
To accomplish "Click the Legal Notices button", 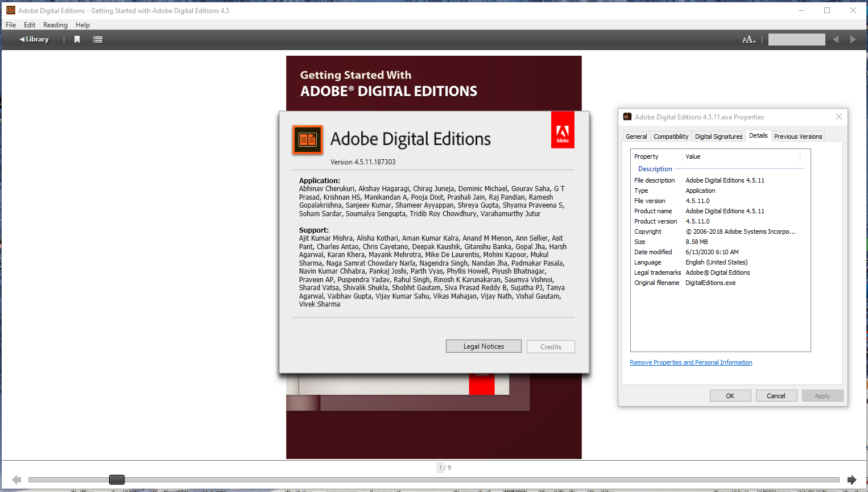I will 483,346.
